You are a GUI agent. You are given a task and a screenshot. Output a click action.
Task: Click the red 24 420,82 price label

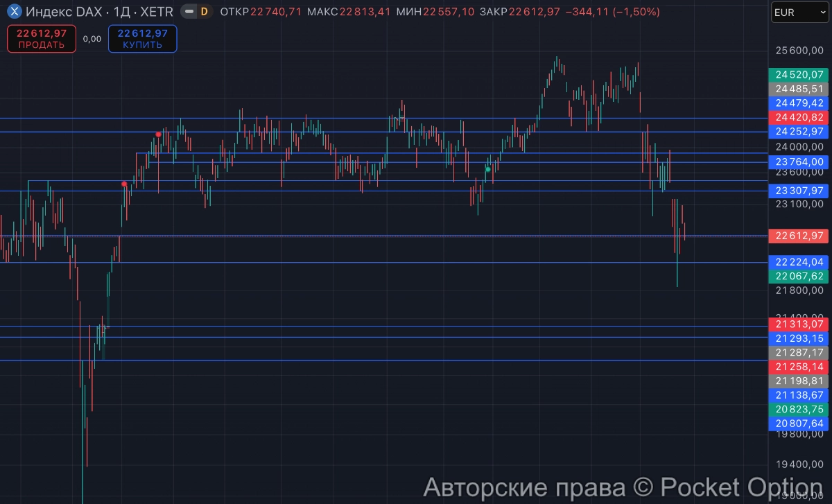pos(799,117)
